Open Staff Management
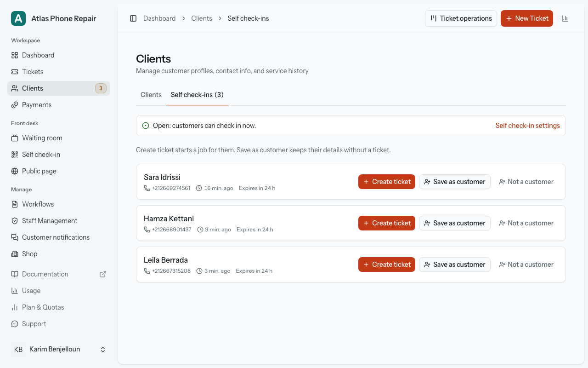The image size is (588, 368). [59, 221]
